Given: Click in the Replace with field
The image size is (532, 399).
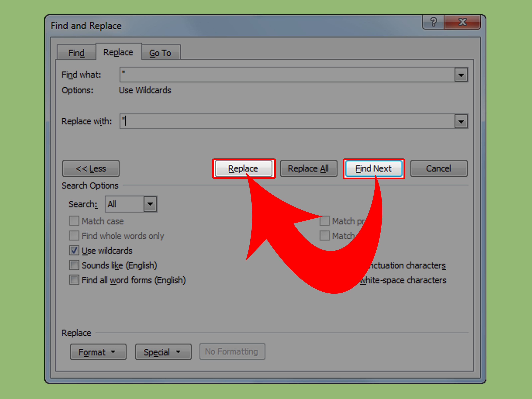Looking at the screenshot, I should pos(286,121).
